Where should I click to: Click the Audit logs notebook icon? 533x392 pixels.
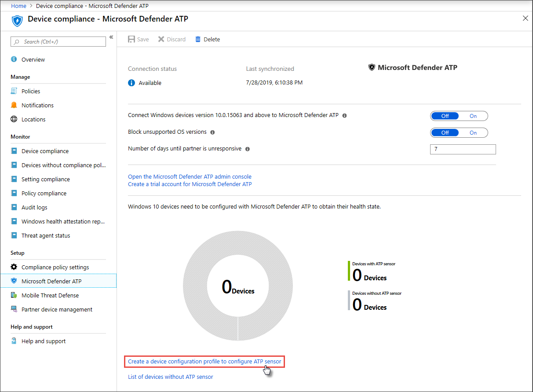click(14, 207)
